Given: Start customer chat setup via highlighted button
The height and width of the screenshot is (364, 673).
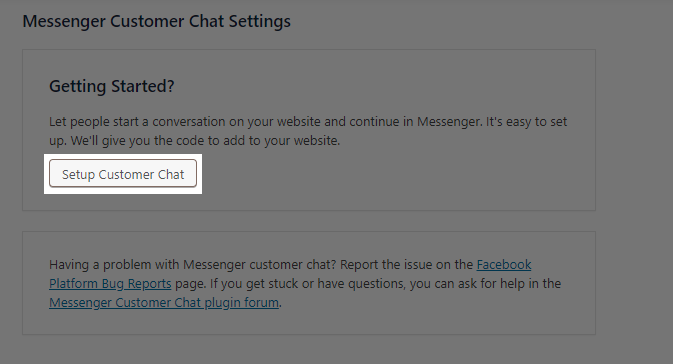Looking at the screenshot, I should pyautogui.click(x=123, y=174).
